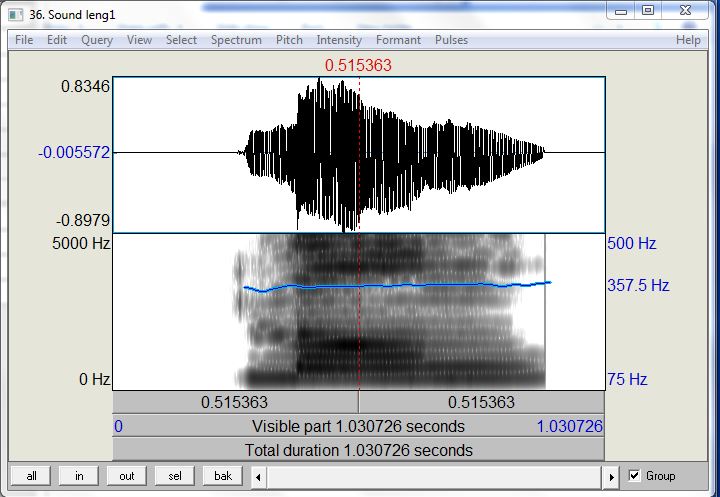Open the Help menu
720x497 pixels.
tap(688, 40)
